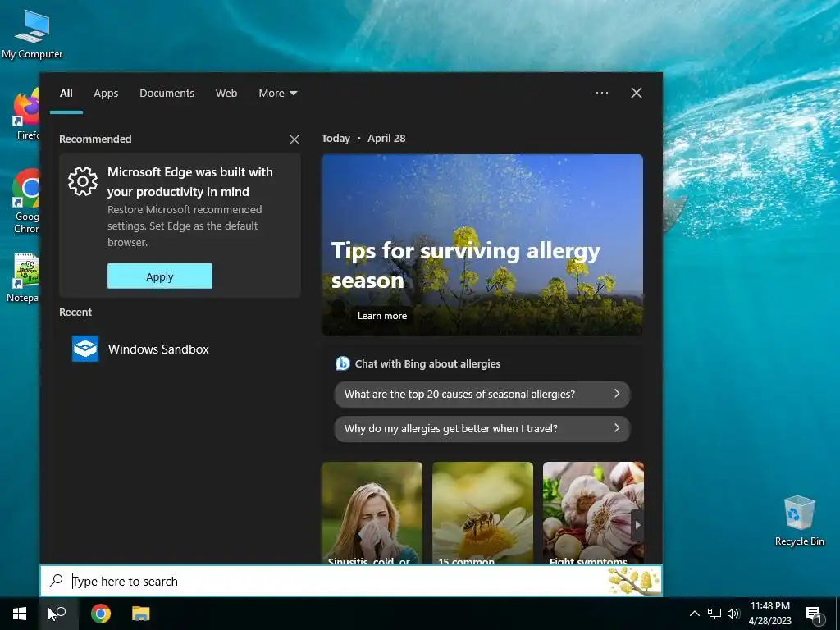Click the Show desktop taskbar edge
Image resolution: width=840 pixels, height=630 pixels.
(x=838, y=614)
